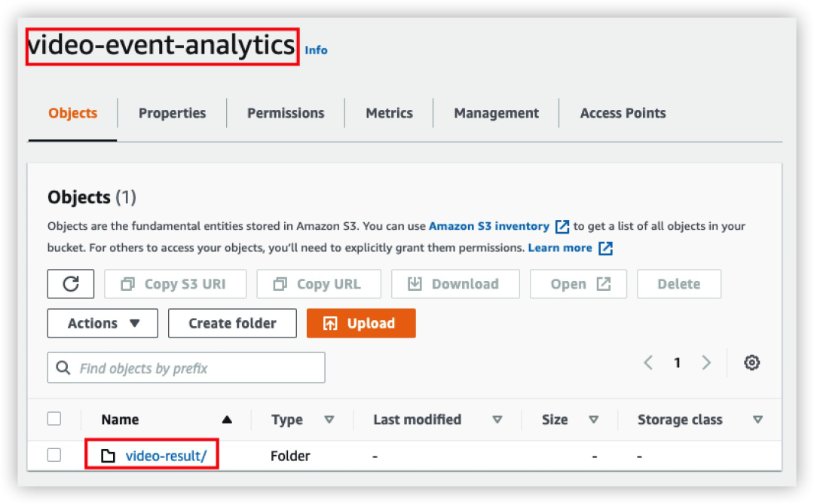Open the Actions dropdown menu
The width and height of the screenshot is (814, 504).
[x=103, y=323]
